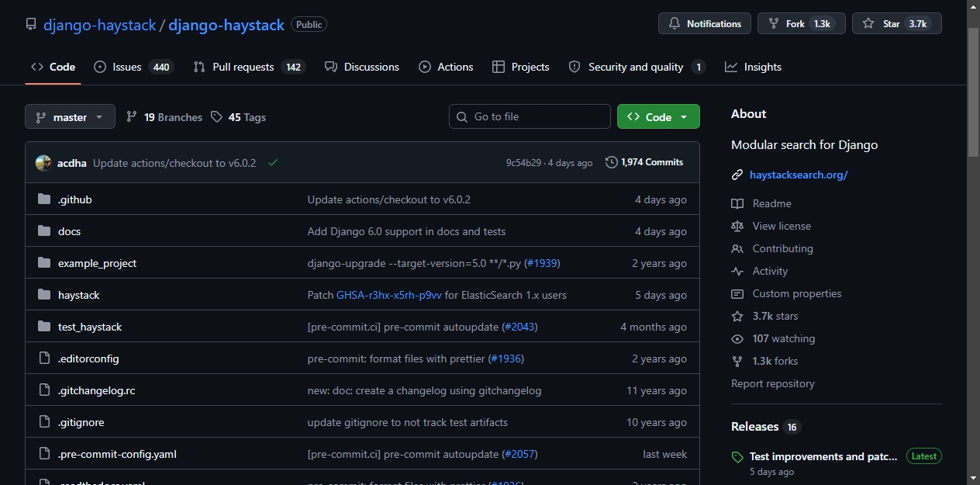Open the docs folder icon

coord(44,231)
